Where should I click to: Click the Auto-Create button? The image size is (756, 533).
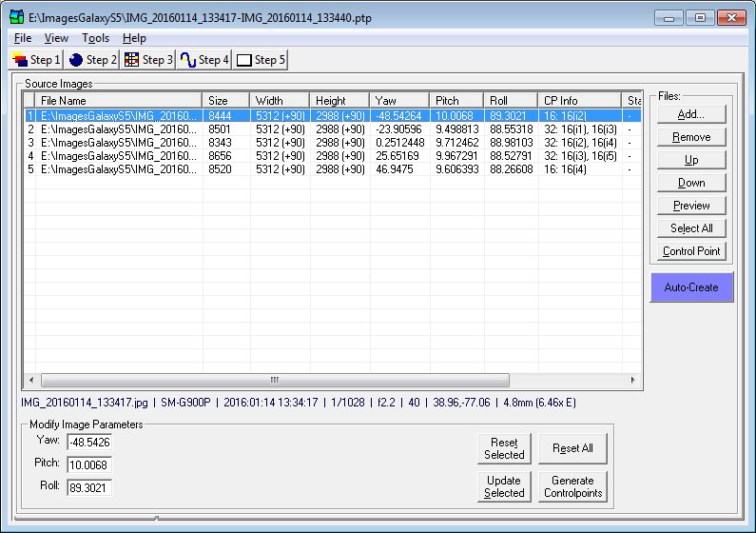coord(691,287)
